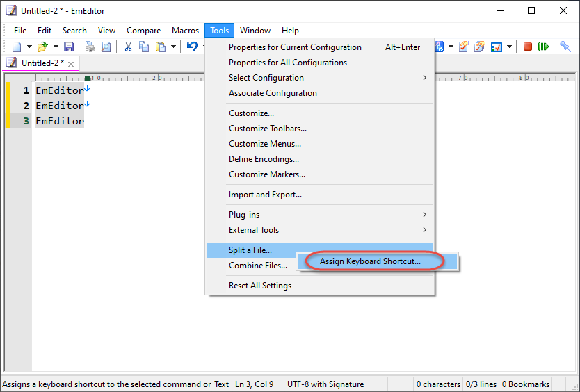Open the dropdown arrow next to Paste
The image size is (580, 392).
click(x=173, y=47)
